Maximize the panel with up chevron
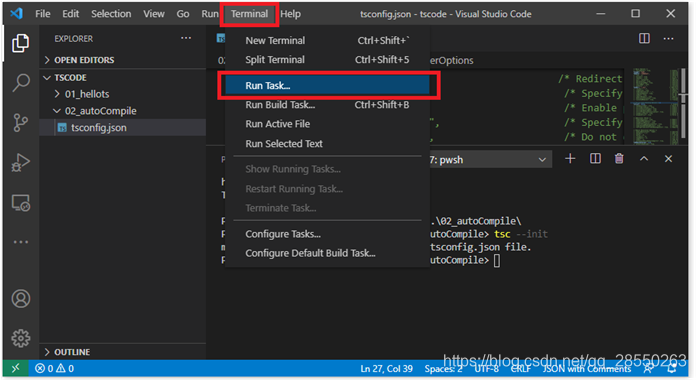 click(644, 159)
